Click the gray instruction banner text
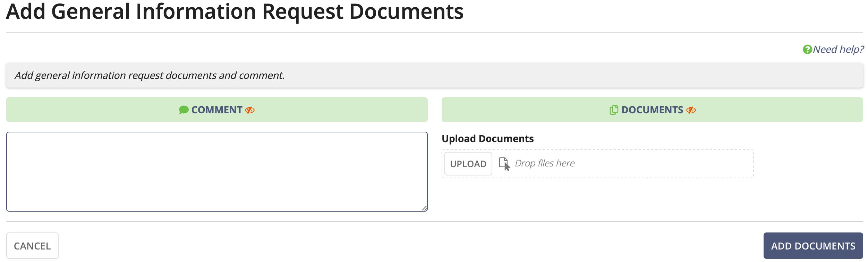Screen dimensions: 868x262 [x=149, y=75]
